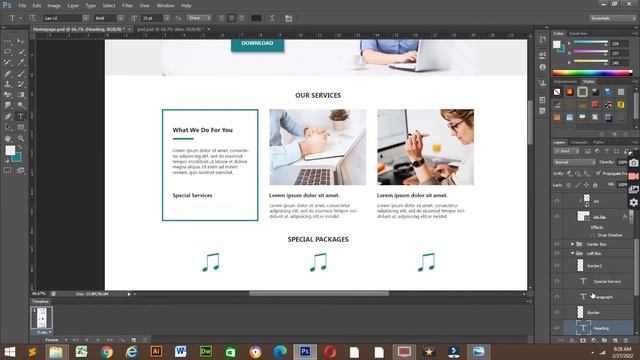Hide the Border layer above Heading
640x360 pixels.
pos(557,312)
